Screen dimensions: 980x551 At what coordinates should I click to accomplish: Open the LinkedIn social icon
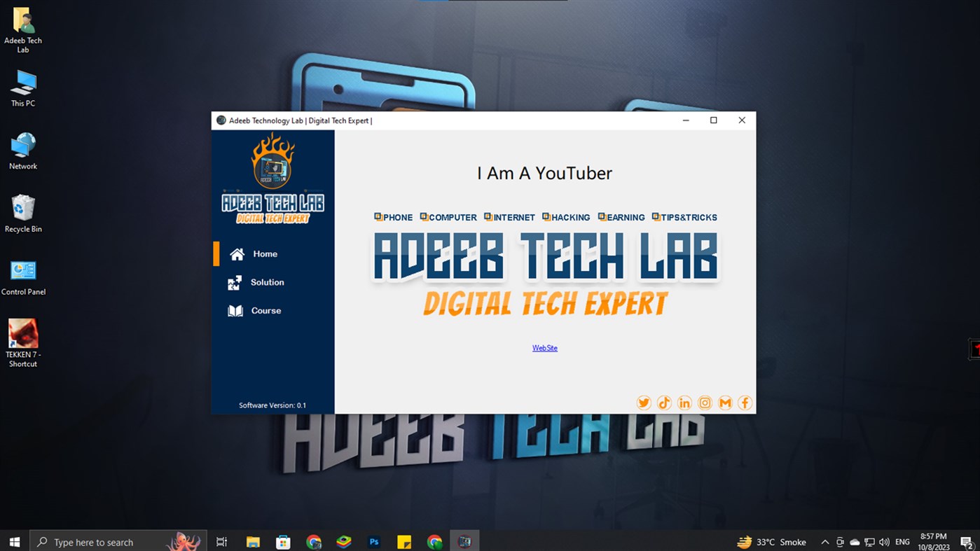[684, 403]
